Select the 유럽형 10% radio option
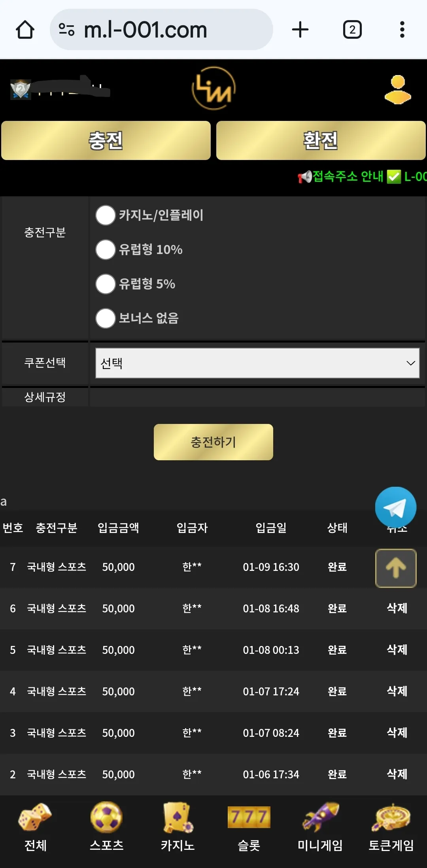This screenshot has height=868, width=427. tap(106, 250)
